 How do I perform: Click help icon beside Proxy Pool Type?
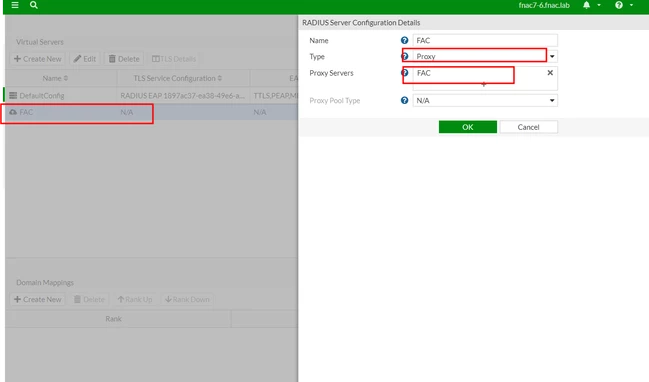(x=404, y=100)
